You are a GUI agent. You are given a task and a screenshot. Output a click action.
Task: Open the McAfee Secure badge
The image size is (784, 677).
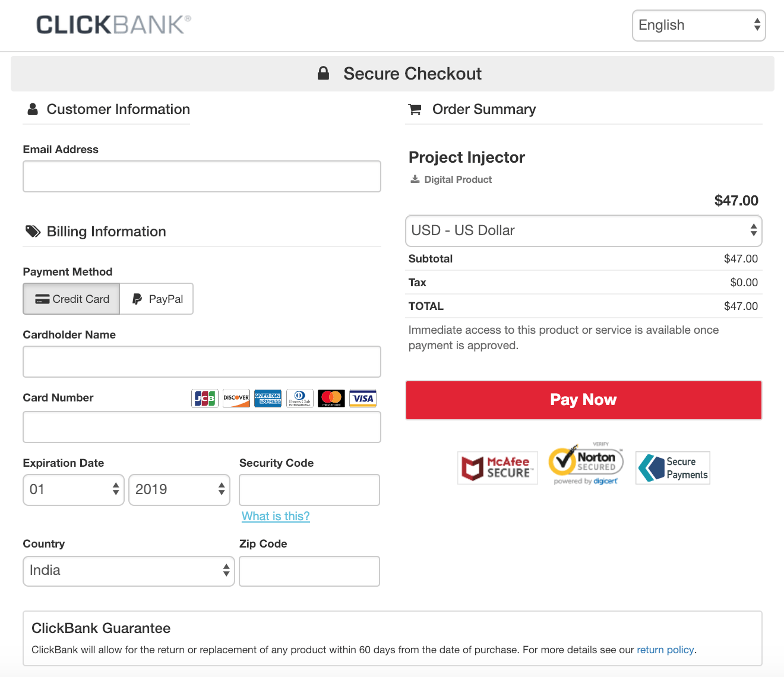click(x=498, y=468)
